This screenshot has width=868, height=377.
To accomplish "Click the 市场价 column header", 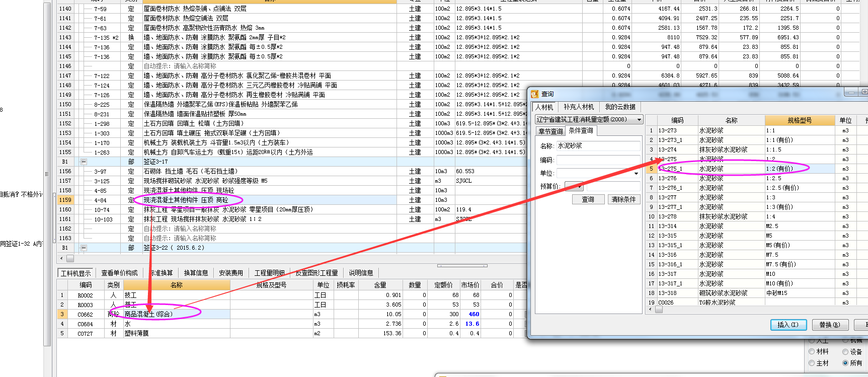I will click(x=470, y=285).
